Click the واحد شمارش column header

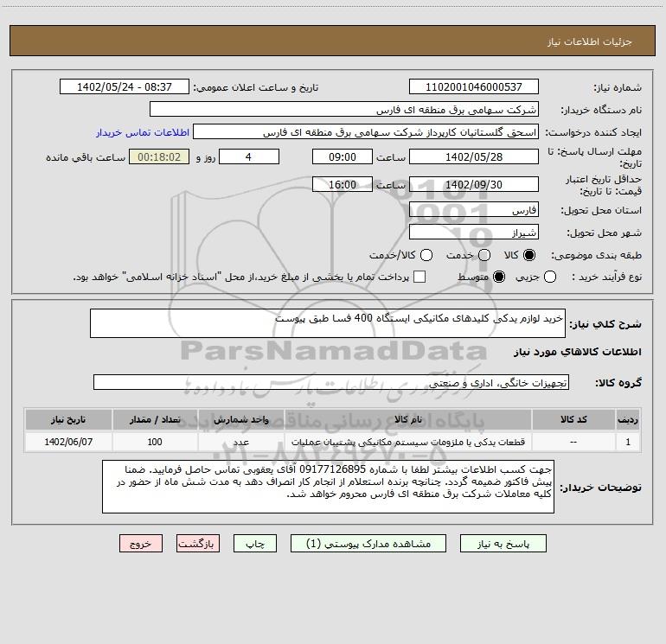(240, 419)
